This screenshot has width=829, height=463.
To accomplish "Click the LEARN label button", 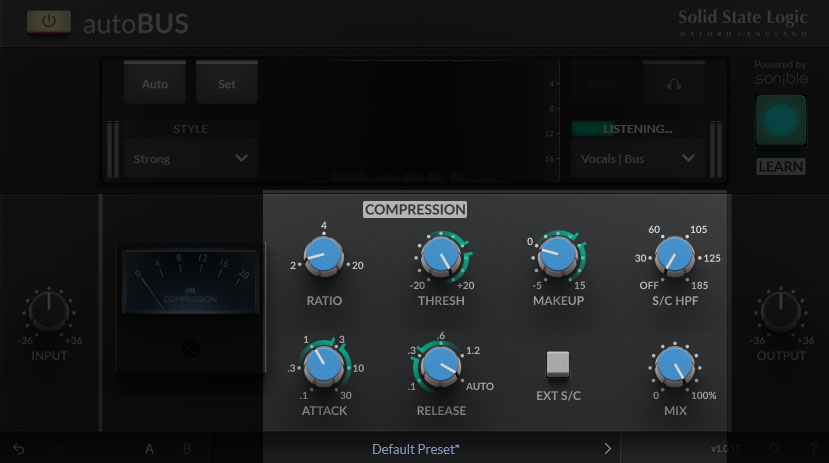I will (780, 166).
